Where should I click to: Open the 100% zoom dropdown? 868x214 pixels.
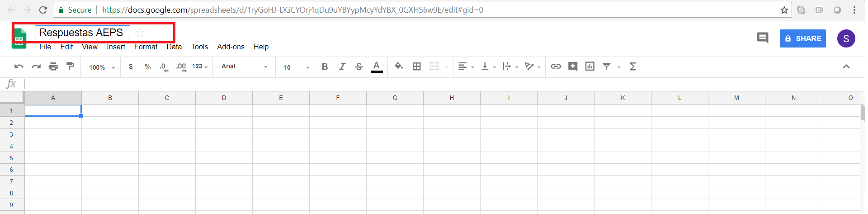coord(102,67)
